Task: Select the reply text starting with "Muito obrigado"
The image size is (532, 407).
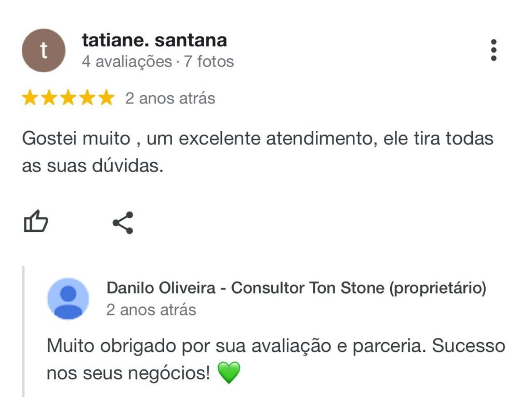Action: (x=276, y=360)
